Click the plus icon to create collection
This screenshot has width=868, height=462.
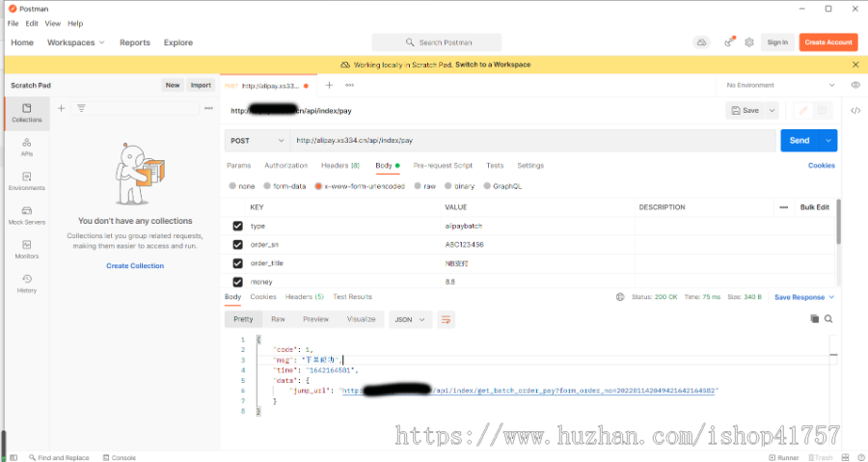pos(62,108)
